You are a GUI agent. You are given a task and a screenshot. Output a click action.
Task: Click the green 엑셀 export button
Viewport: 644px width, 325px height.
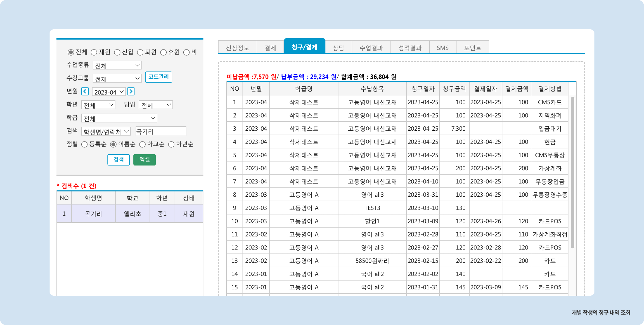click(145, 160)
